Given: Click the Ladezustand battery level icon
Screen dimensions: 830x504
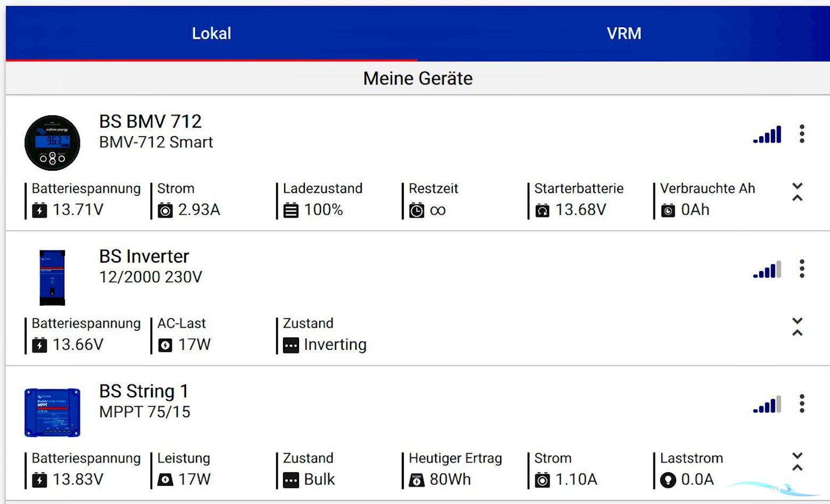Looking at the screenshot, I should tap(291, 211).
